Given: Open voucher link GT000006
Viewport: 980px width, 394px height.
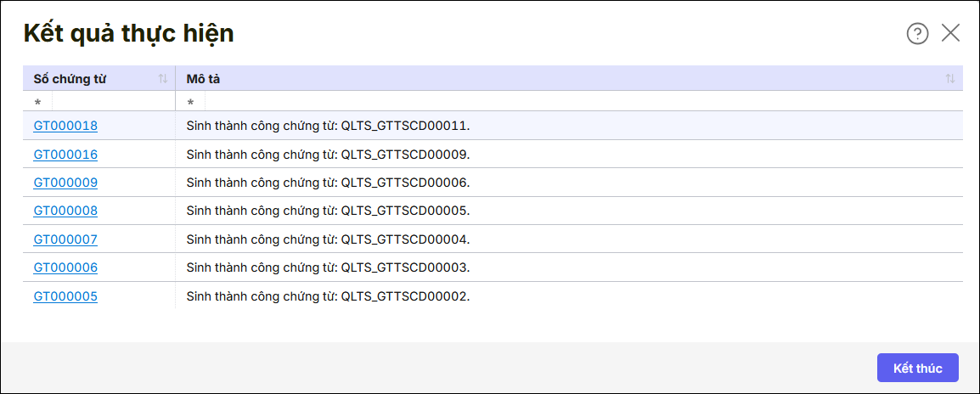Looking at the screenshot, I should (x=65, y=267).
